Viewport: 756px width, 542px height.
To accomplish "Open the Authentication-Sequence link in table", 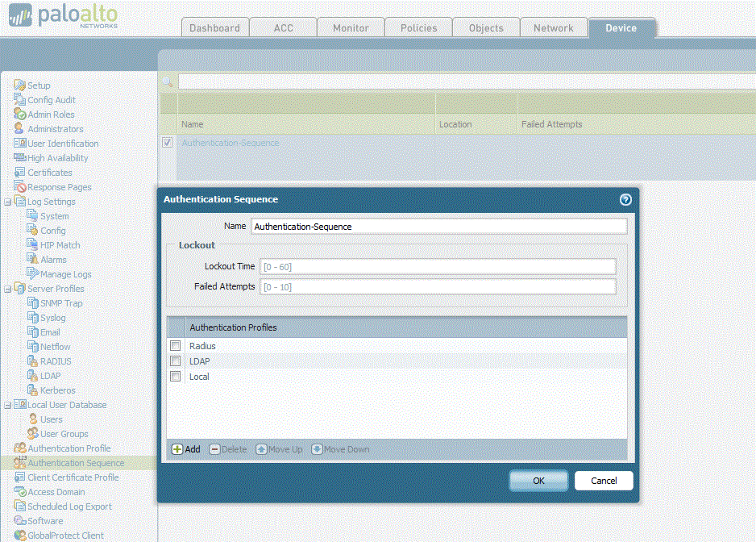I will 231,143.
